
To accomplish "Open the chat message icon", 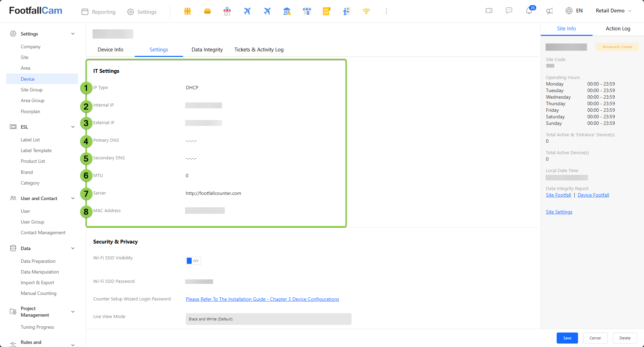I will tap(509, 11).
